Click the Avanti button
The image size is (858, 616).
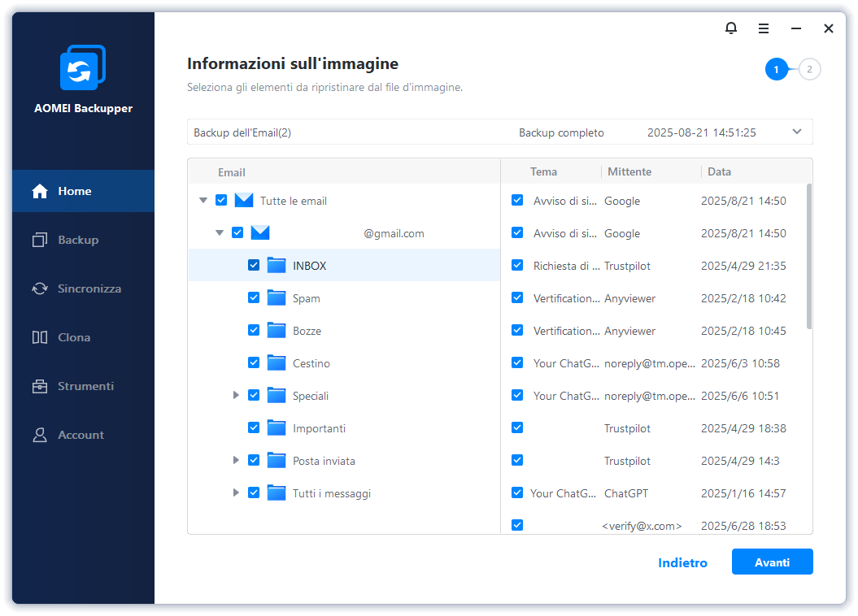[772, 562]
